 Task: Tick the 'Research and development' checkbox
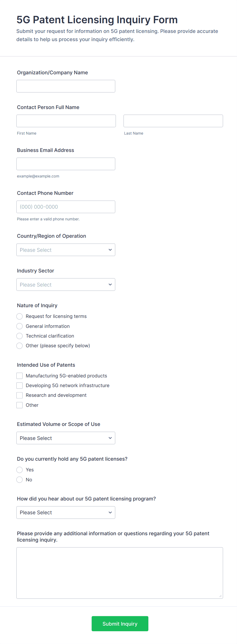click(x=20, y=395)
